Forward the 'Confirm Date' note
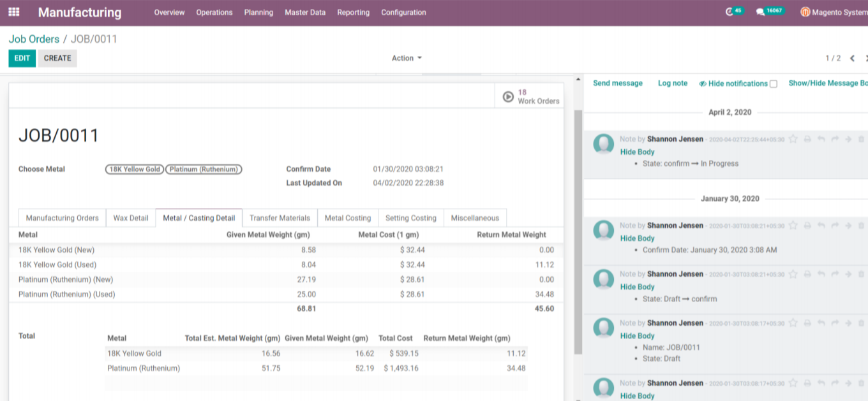This screenshot has height=401, width=868. click(x=835, y=226)
